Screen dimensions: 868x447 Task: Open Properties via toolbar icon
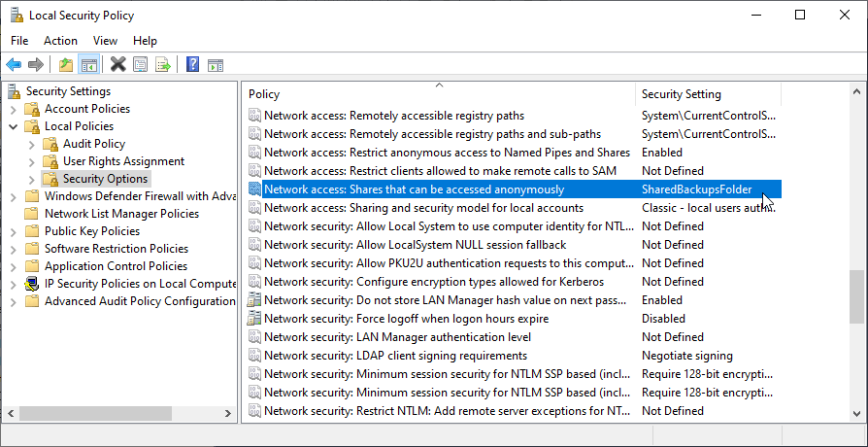(141, 65)
